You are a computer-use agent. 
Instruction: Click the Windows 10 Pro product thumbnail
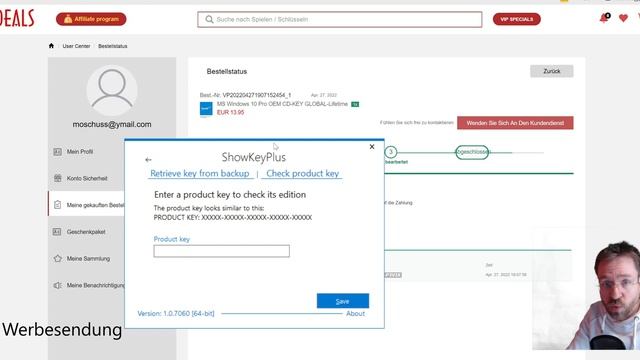pyautogui.click(x=206, y=109)
